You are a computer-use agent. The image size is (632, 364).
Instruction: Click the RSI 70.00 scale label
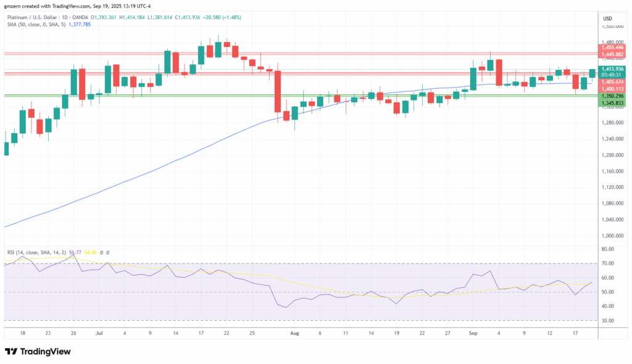(607, 263)
